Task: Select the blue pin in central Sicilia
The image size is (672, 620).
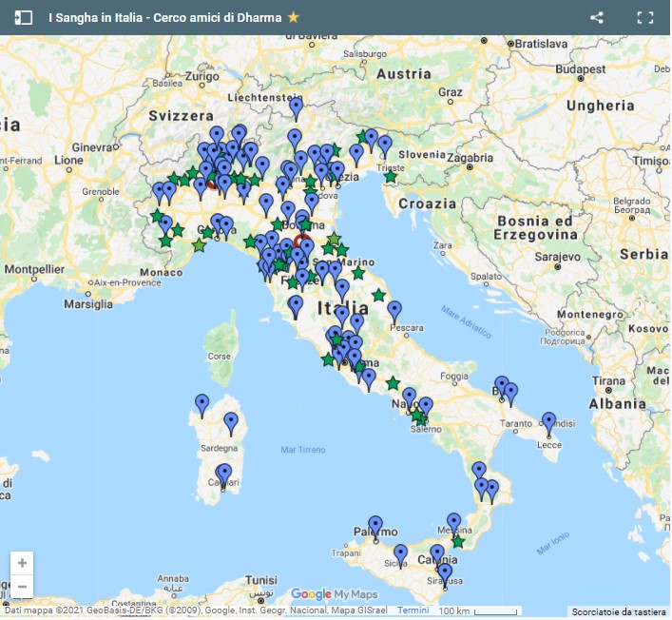Action: click(401, 556)
